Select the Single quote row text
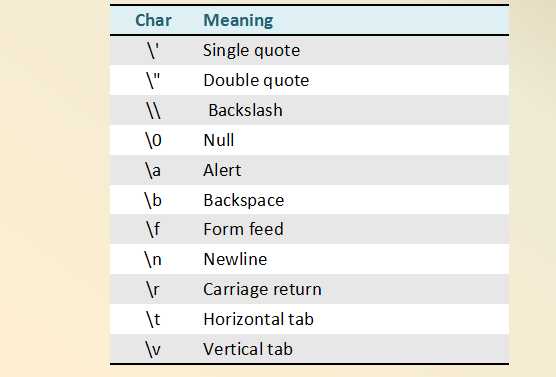Viewport: 556px width, 377px height. click(251, 50)
